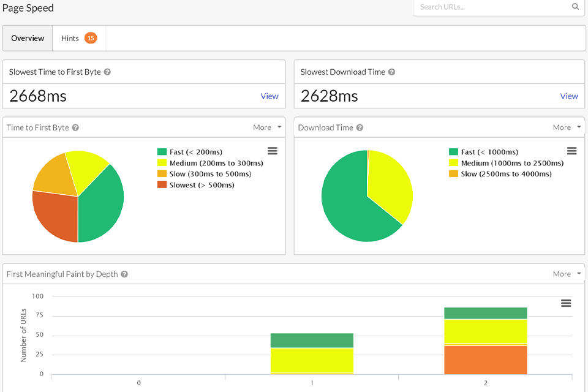This screenshot has height=392, width=588.
Task: Expand More dropdown on First Meaningful Paint panel
Action: tap(567, 274)
